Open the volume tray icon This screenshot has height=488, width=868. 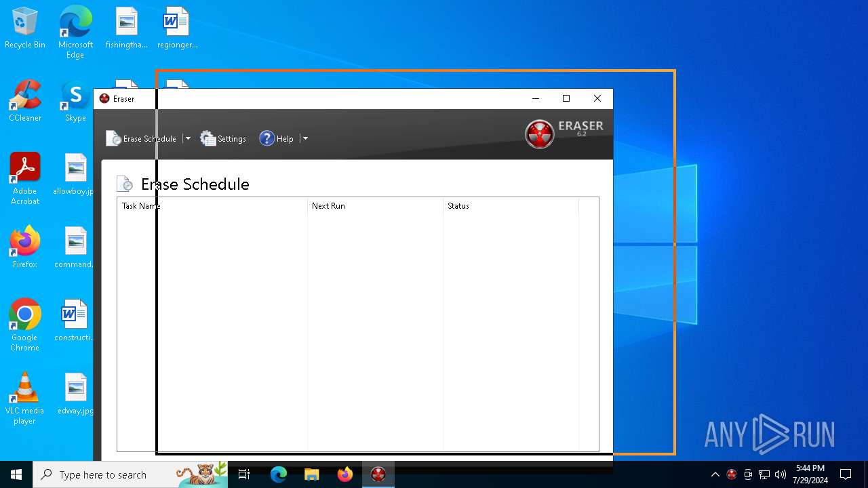781,474
